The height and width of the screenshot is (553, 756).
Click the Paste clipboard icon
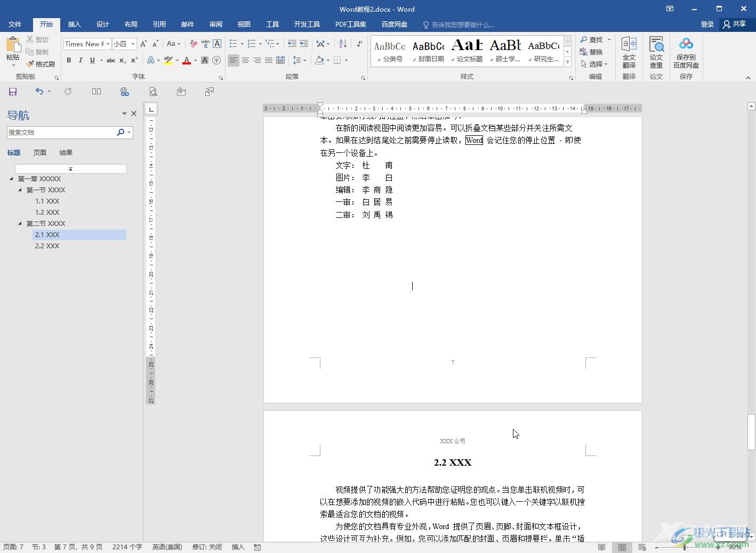click(13, 44)
